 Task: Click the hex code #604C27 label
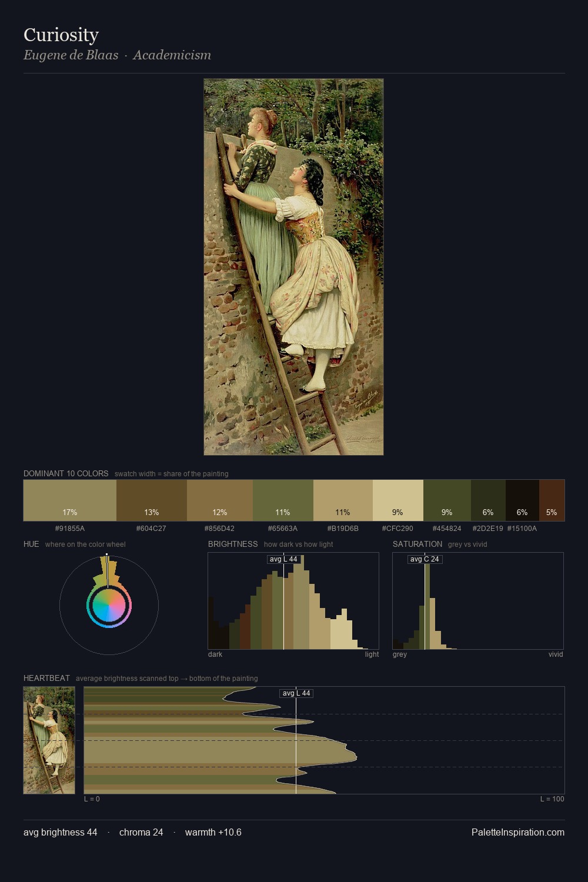151,529
